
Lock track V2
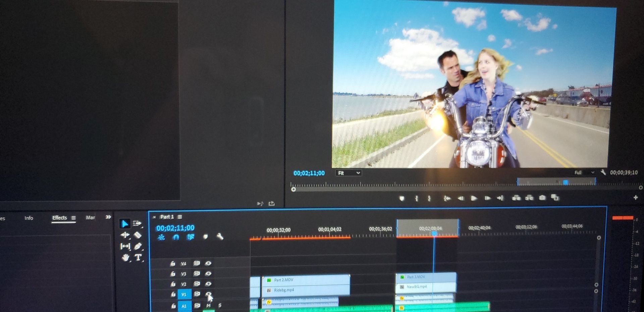[173, 284]
